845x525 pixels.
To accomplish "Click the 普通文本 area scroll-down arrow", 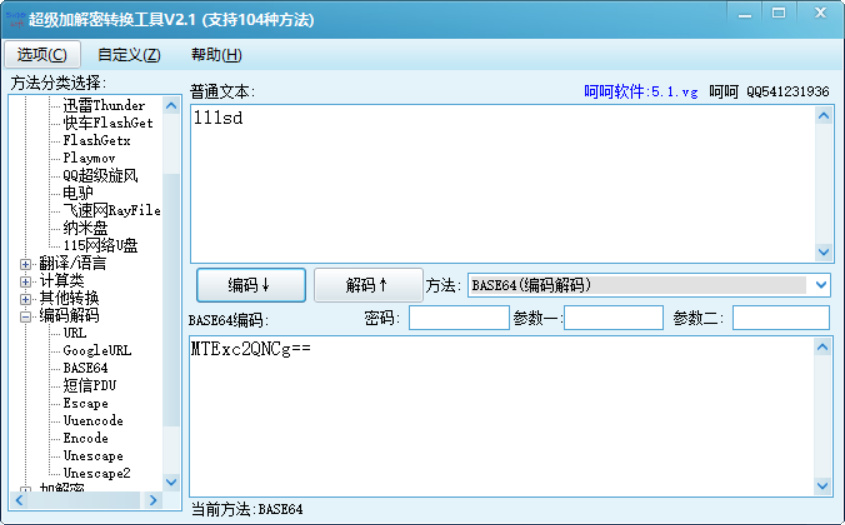I will click(823, 252).
